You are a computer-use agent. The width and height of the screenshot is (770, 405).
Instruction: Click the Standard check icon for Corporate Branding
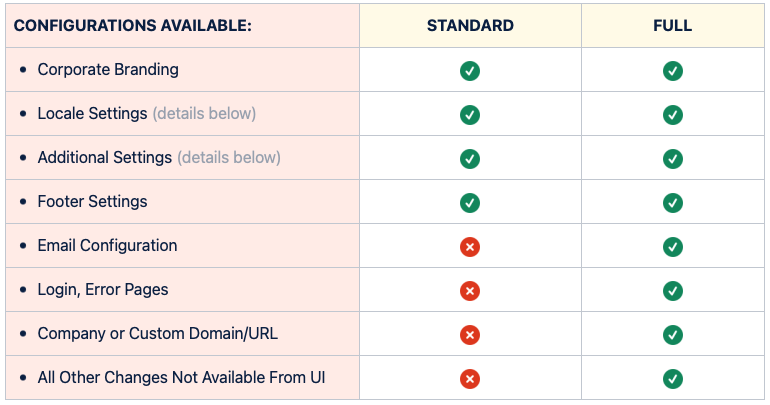pos(470,70)
